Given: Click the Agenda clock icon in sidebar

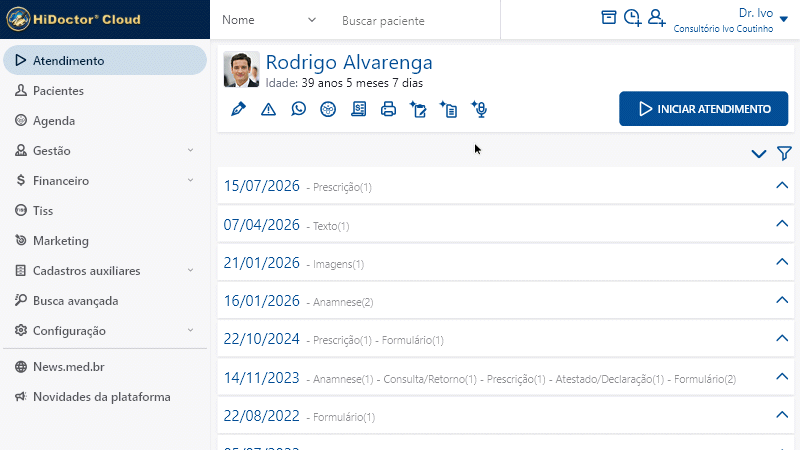Looking at the screenshot, I should pyautogui.click(x=20, y=120).
